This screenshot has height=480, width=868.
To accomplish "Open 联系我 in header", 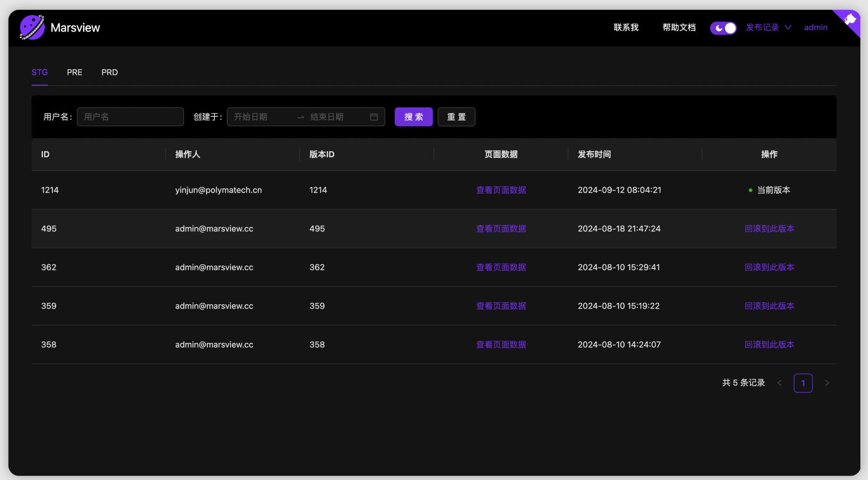I will point(626,27).
